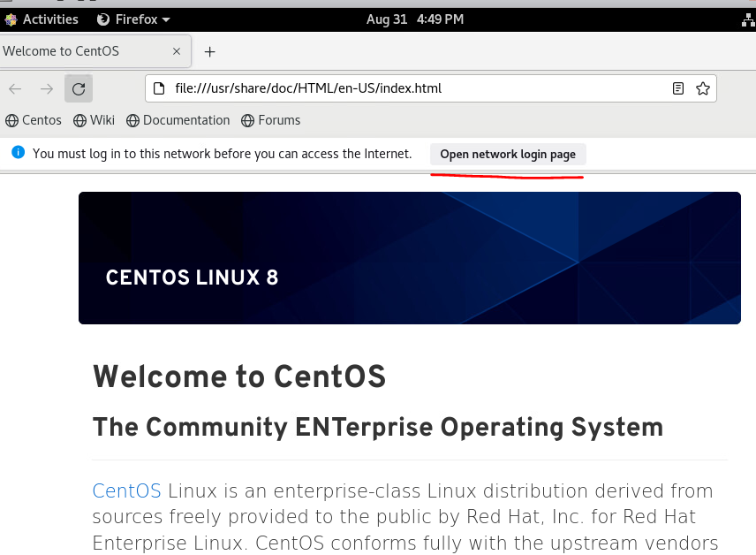Open the Activities overview
This screenshot has width=756, height=555.
click(42, 19)
